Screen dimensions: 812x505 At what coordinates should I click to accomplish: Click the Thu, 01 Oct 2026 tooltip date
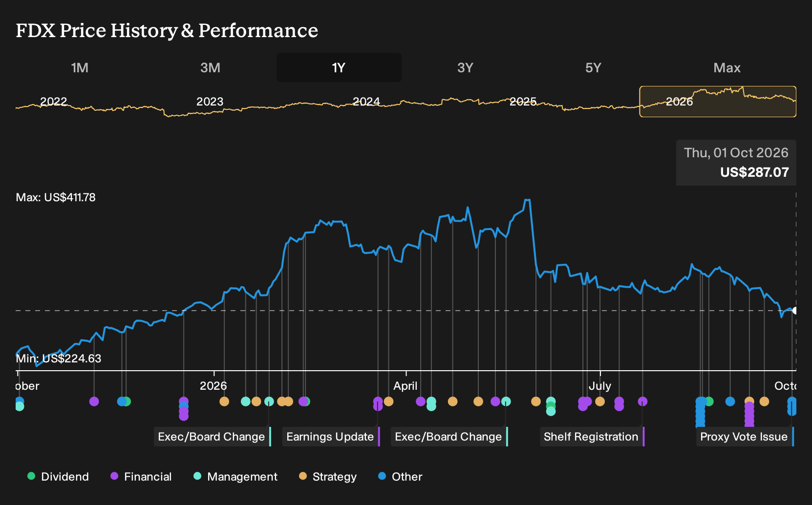(736, 153)
